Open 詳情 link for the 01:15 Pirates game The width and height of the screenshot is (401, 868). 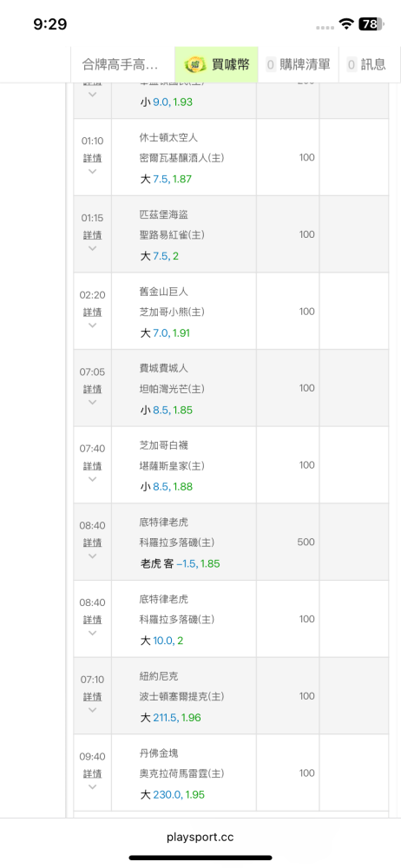tap(93, 235)
